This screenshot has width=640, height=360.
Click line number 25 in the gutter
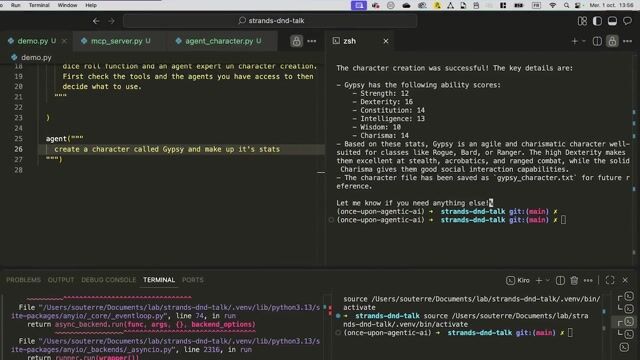coord(18,138)
